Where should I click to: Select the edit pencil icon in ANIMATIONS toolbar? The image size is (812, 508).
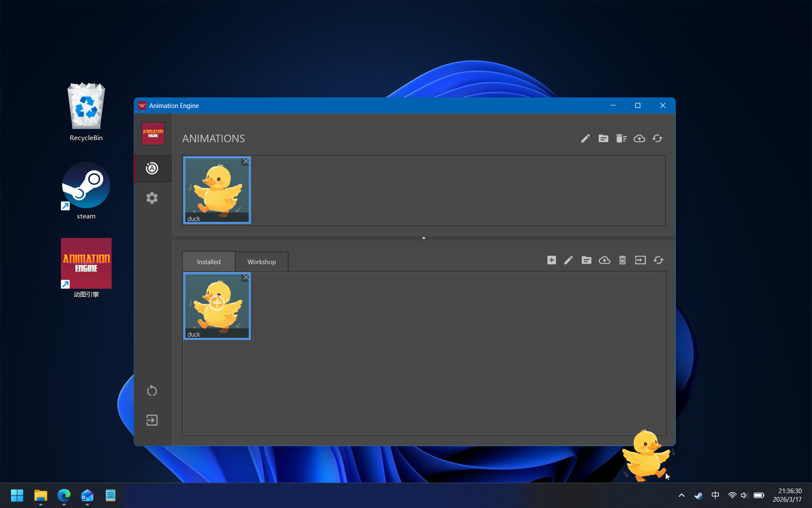pyautogui.click(x=585, y=138)
